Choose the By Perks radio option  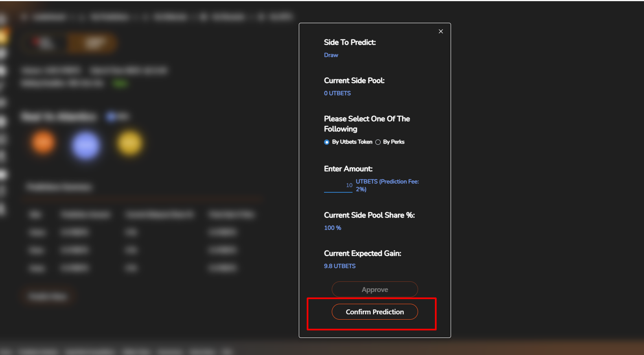[x=378, y=142]
